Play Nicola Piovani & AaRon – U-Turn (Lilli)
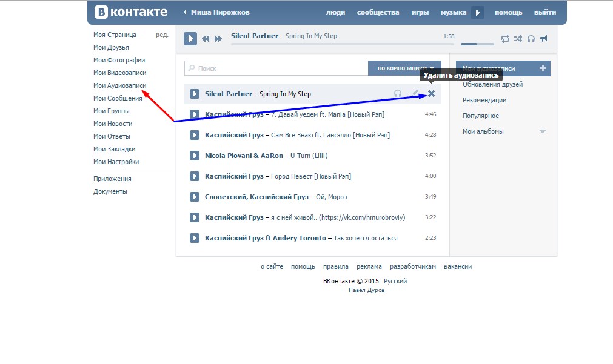Screen dimensions: 613x364 pos(194,156)
